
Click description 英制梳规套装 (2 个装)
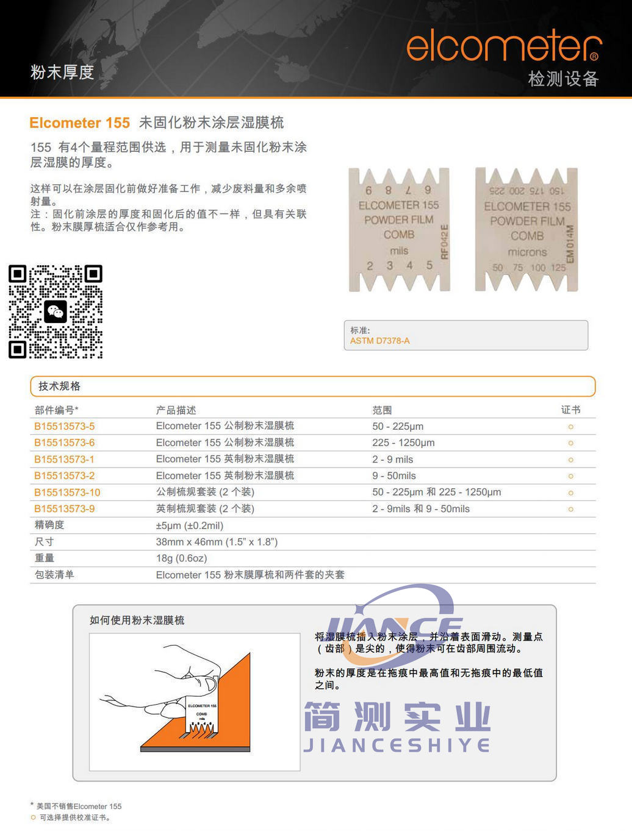click(205, 508)
